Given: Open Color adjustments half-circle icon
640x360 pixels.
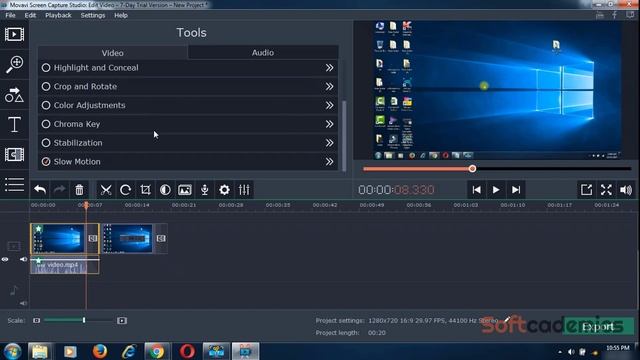Looking at the screenshot, I should (x=165, y=190).
